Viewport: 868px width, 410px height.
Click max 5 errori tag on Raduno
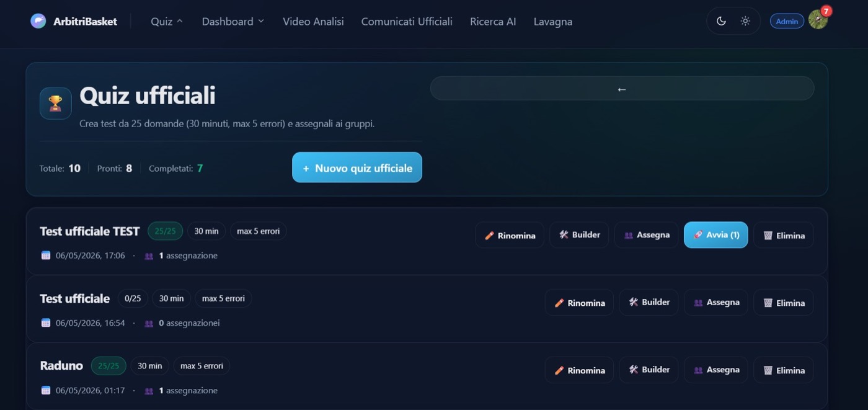click(x=201, y=366)
